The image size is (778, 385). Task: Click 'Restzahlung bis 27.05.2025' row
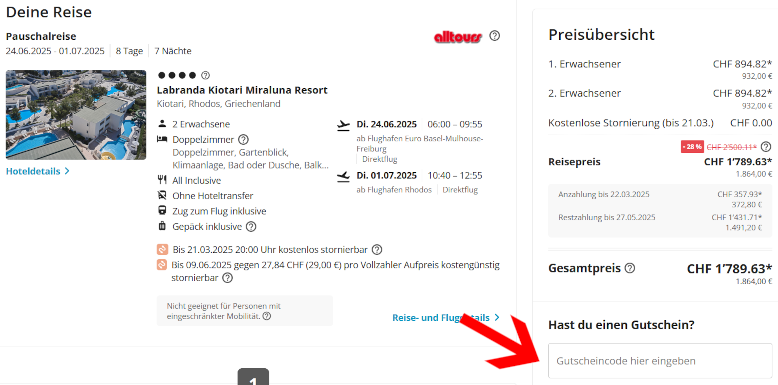coord(660,222)
